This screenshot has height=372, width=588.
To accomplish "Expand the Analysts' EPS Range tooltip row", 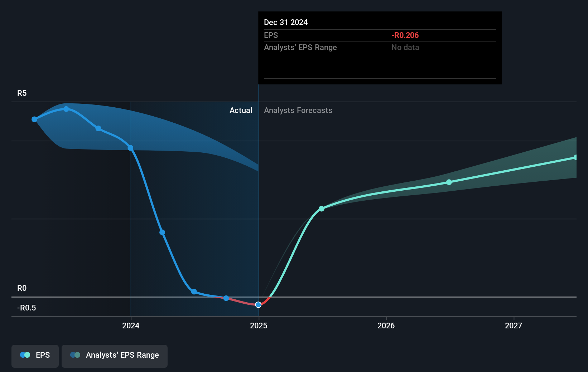I will pyautogui.click(x=300, y=47).
